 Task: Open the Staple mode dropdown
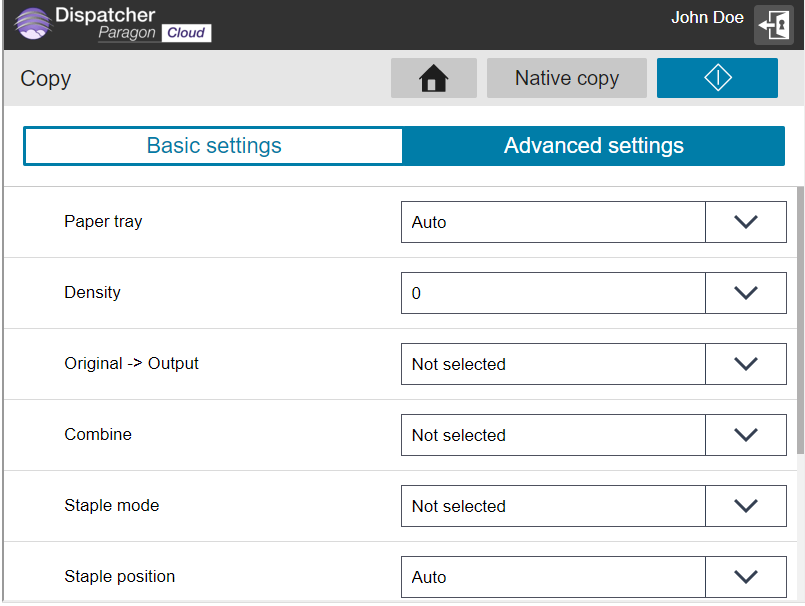click(x=746, y=505)
